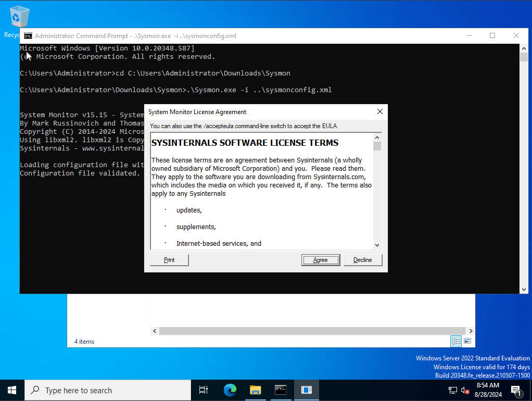
Task: Click the 'Configuration file validated.' console line
Action: pos(80,173)
